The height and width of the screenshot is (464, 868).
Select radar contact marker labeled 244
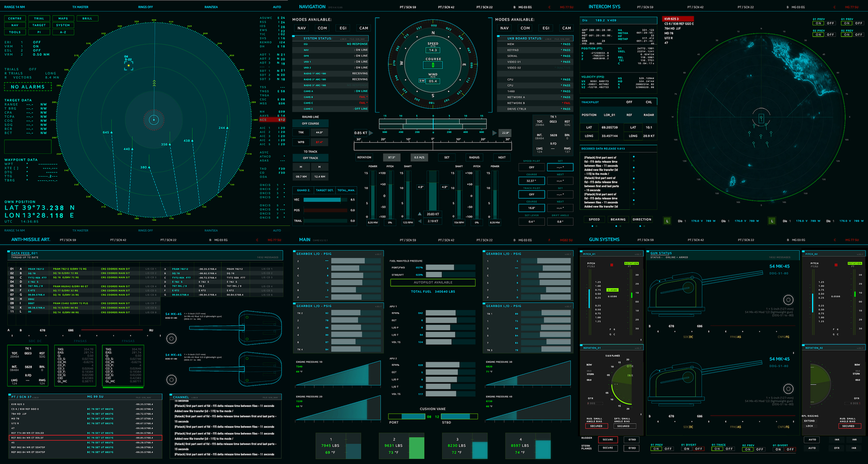click(x=228, y=128)
